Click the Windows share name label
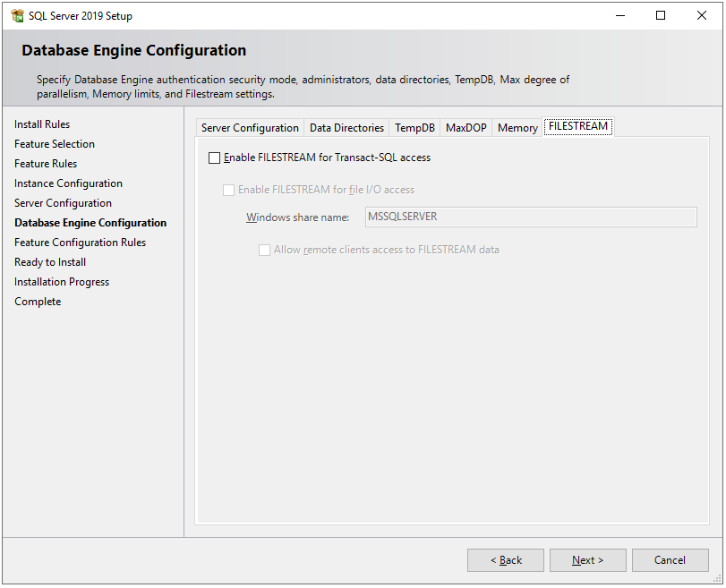Image resolution: width=726 pixels, height=588 pixels. pos(298,217)
